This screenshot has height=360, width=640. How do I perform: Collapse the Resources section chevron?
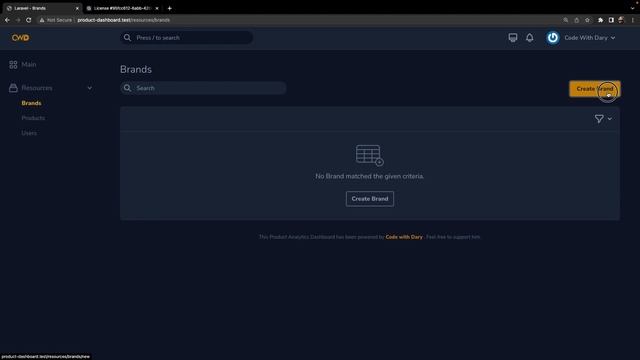[89, 88]
